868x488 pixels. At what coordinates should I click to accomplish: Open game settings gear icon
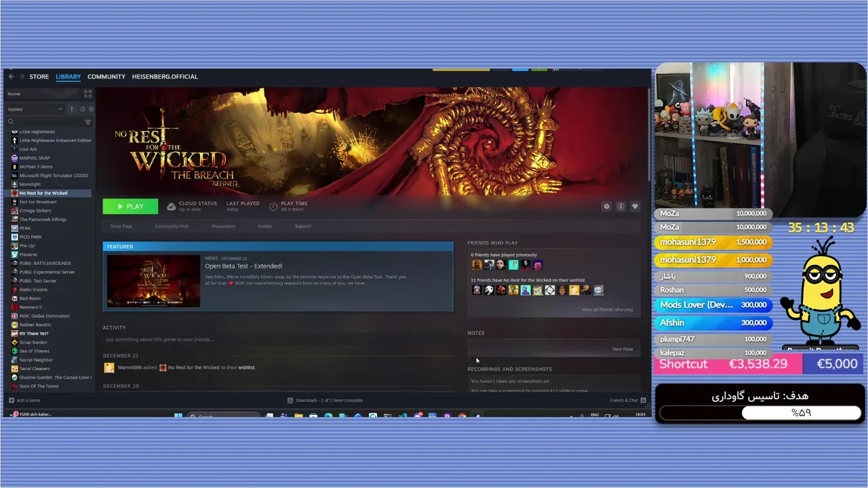click(x=606, y=206)
